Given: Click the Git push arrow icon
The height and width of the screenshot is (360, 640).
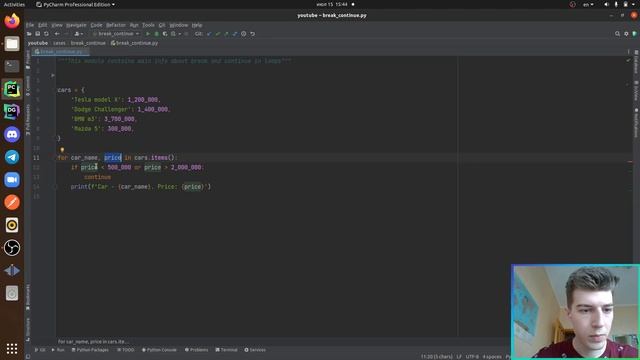Looking at the screenshot, I should pos(226,34).
